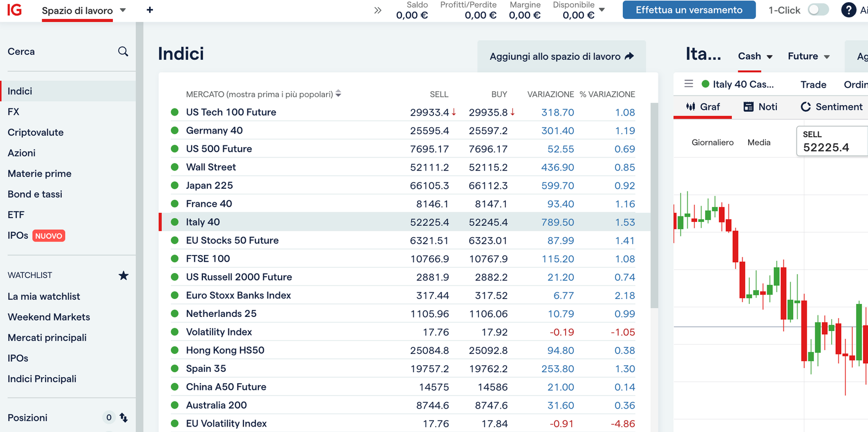The height and width of the screenshot is (432, 868).
Task: Switch to the Sentiment tab
Action: [832, 107]
